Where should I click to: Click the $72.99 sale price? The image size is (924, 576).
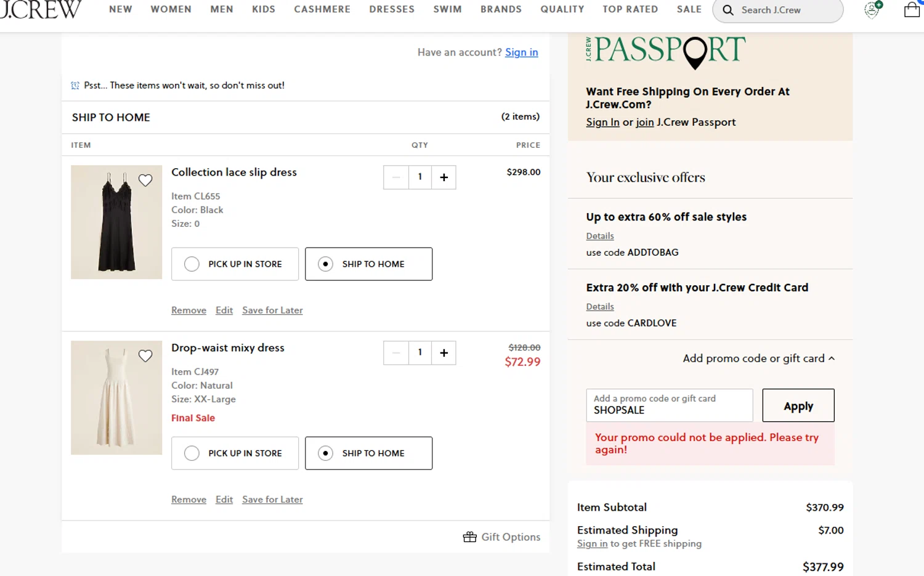[522, 362]
